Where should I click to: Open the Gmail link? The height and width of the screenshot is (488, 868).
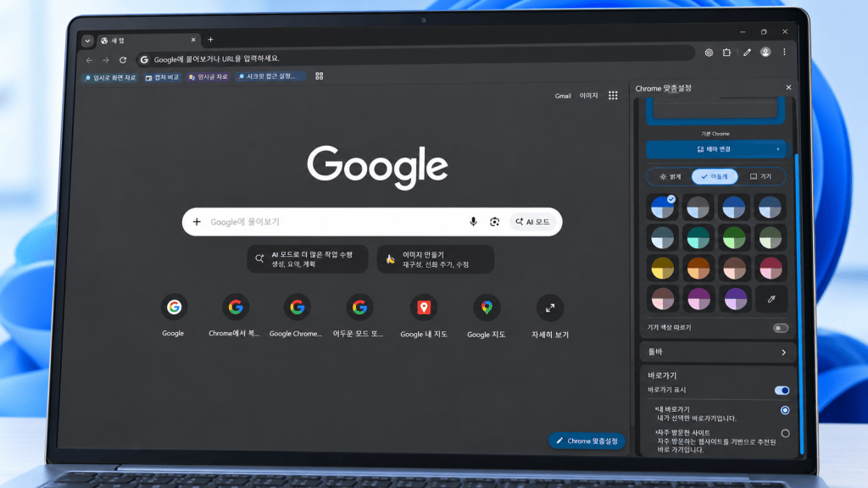563,97
